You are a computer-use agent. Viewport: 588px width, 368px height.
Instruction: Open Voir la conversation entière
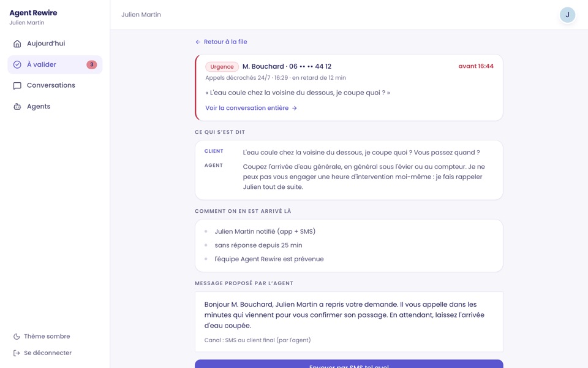point(251,108)
